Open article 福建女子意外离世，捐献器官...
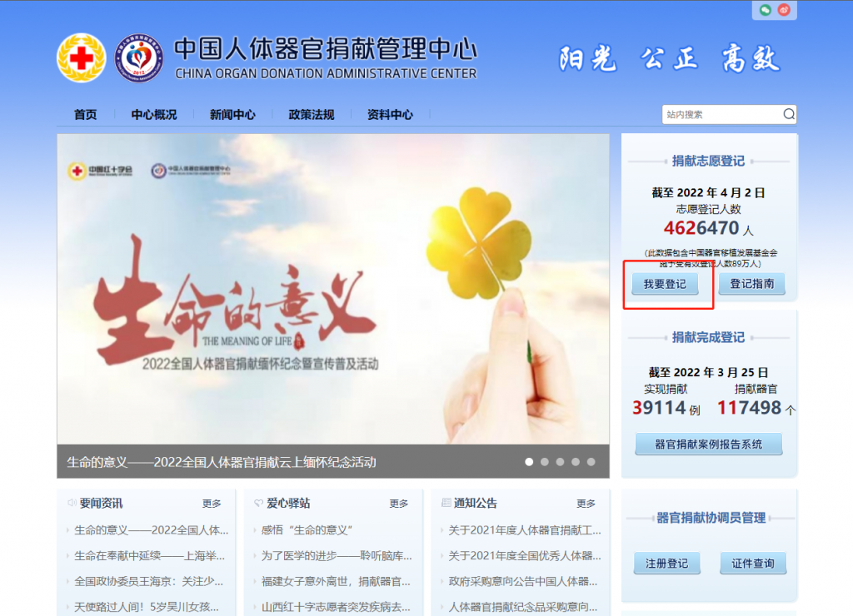This screenshot has width=853, height=616. click(x=336, y=581)
